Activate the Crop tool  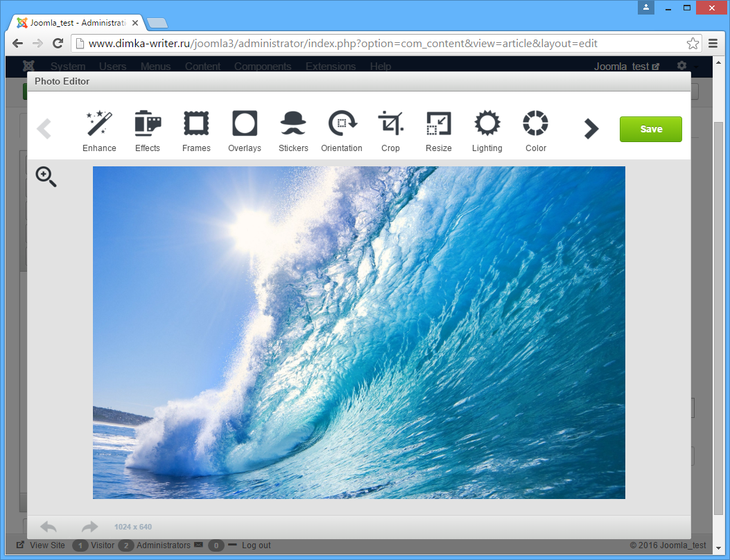pyautogui.click(x=390, y=130)
